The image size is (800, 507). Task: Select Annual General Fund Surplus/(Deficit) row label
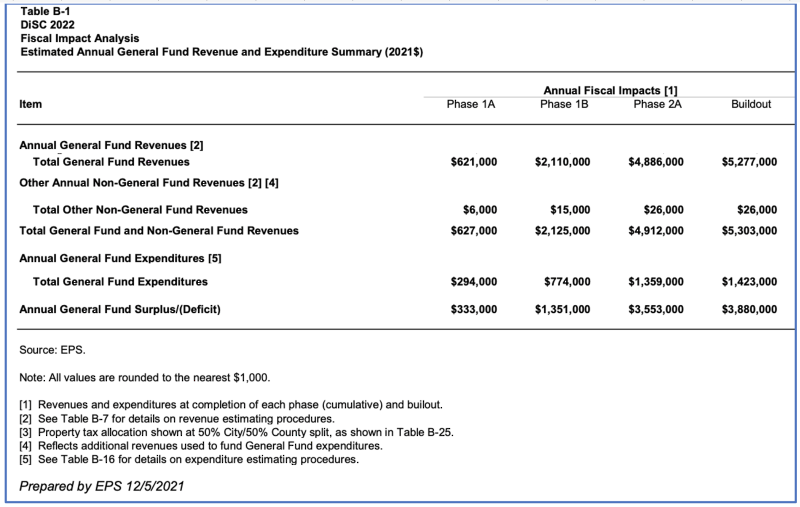click(120, 310)
